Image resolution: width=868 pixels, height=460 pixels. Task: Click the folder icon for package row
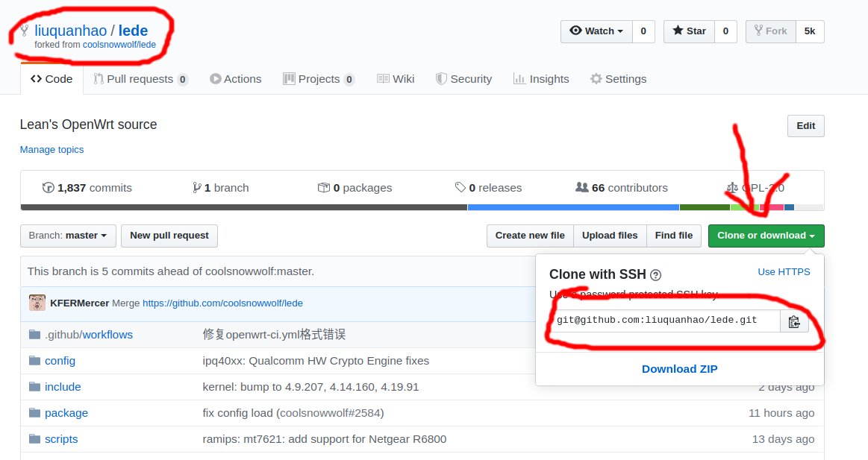pyautogui.click(x=35, y=412)
